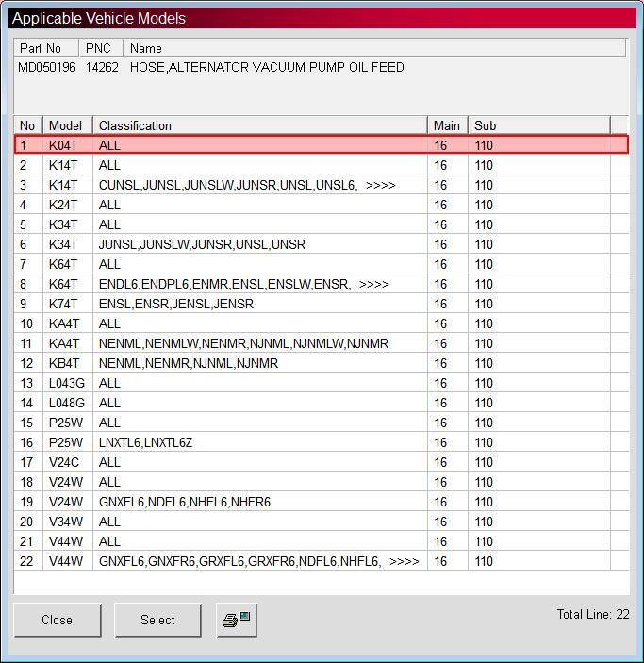
Task: Sort by the Classification column header
Action: click(260, 125)
